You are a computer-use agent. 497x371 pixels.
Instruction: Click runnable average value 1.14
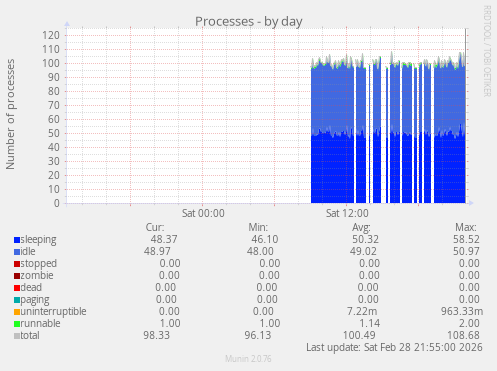pyautogui.click(x=369, y=323)
